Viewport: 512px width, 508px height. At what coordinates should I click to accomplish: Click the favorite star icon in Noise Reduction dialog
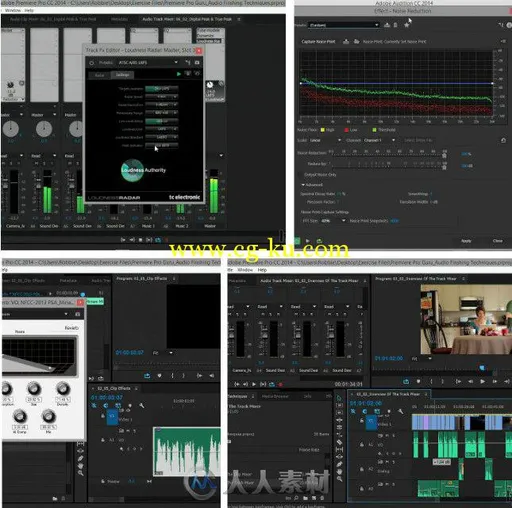pos(407,25)
